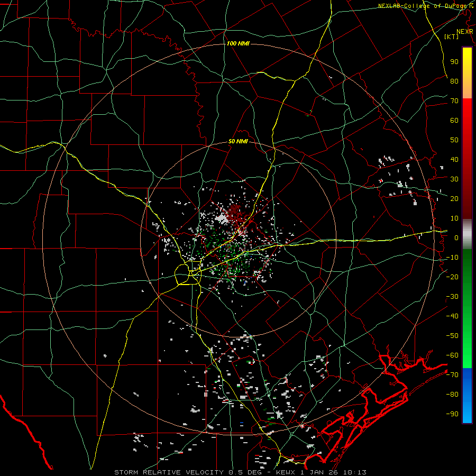Click the -70 value on the velocity scale
This screenshot has height=476, width=476.
(x=452, y=375)
